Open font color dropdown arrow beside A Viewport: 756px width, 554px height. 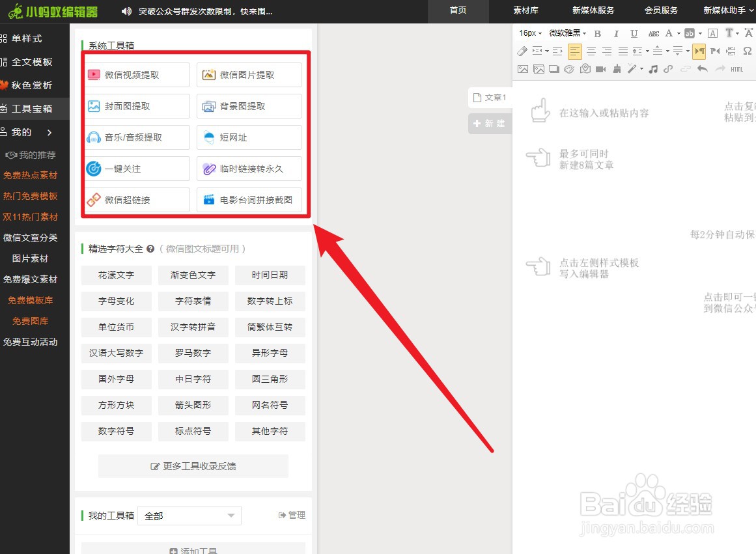(679, 33)
